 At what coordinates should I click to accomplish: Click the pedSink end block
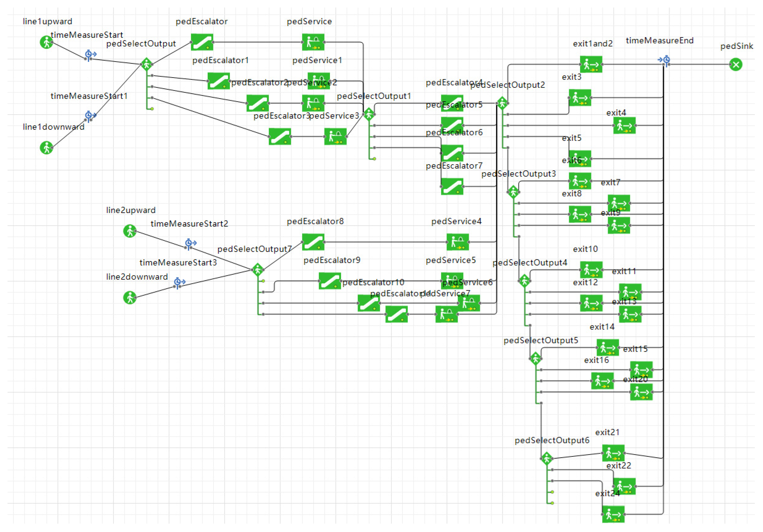click(x=736, y=65)
